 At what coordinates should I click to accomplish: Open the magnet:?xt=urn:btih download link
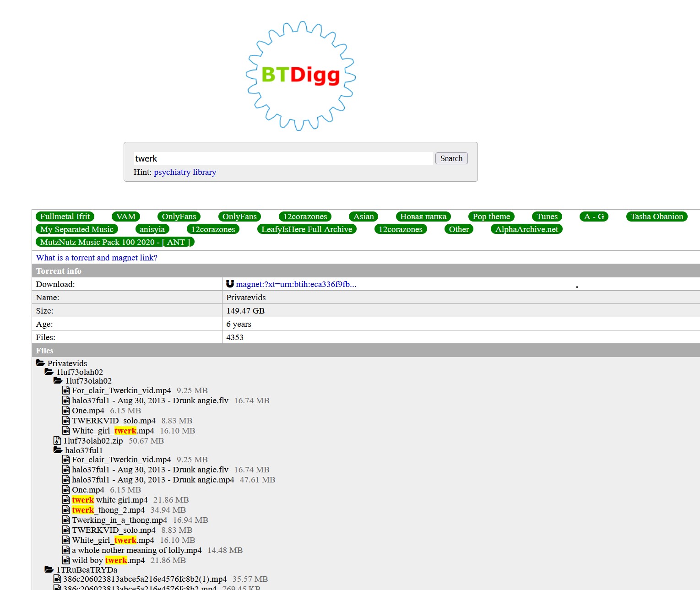296,284
